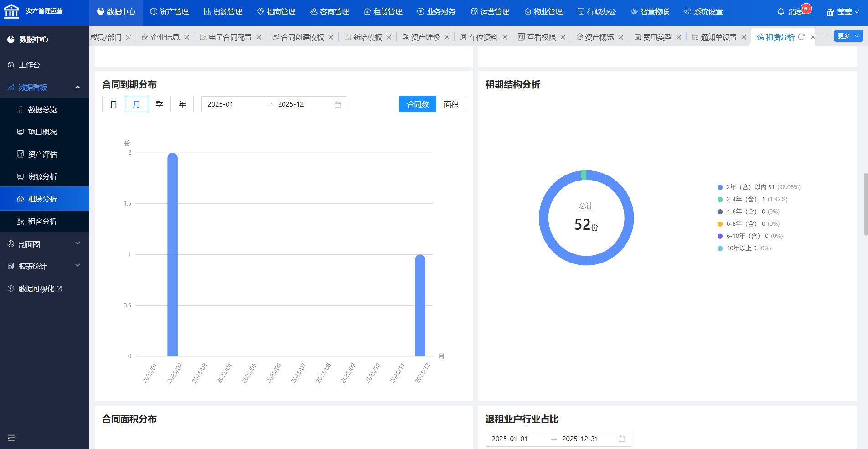Toggle 2-4年（含）legend series
This screenshot has width=868, height=449.
(741, 199)
